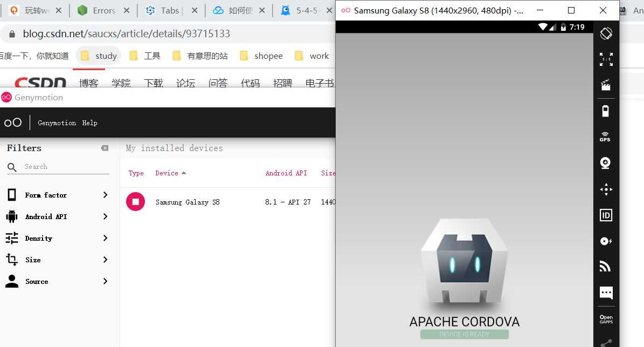Open the 工具 bookmarks folder

144,56
